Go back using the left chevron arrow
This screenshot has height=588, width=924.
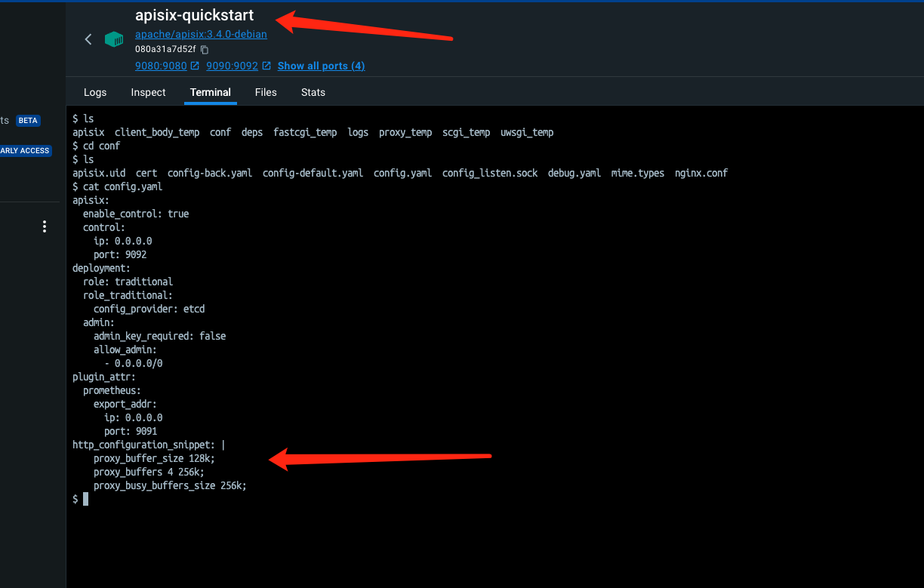[88, 39]
